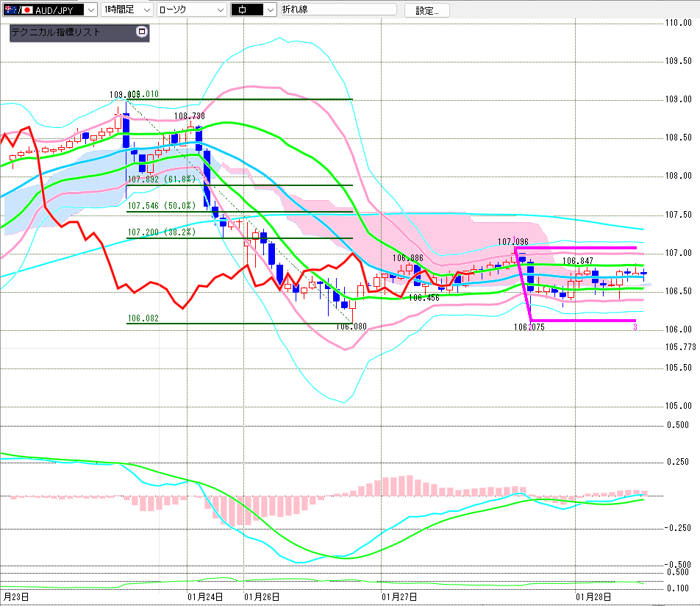Screen dimensions: 700x606
Task: Click the Australia/Japan flag pair icon
Action: [16, 10]
